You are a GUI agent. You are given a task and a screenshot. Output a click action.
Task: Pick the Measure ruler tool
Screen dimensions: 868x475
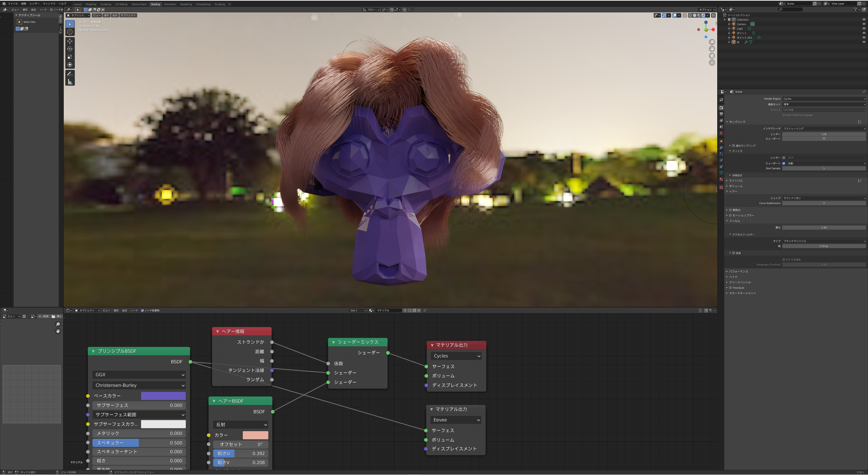[x=70, y=82]
